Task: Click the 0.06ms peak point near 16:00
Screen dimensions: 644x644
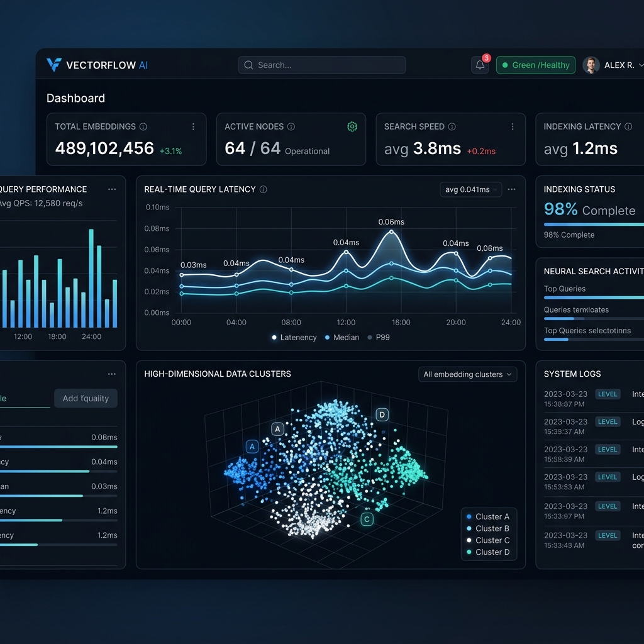Action: click(391, 232)
